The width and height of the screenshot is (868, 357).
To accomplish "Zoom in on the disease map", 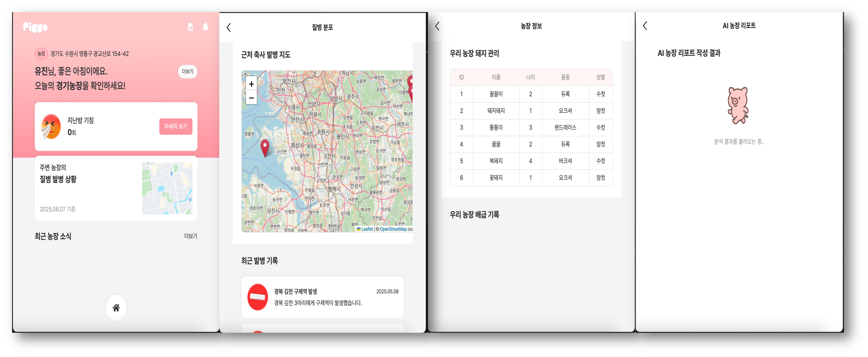I will (x=251, y=84).
